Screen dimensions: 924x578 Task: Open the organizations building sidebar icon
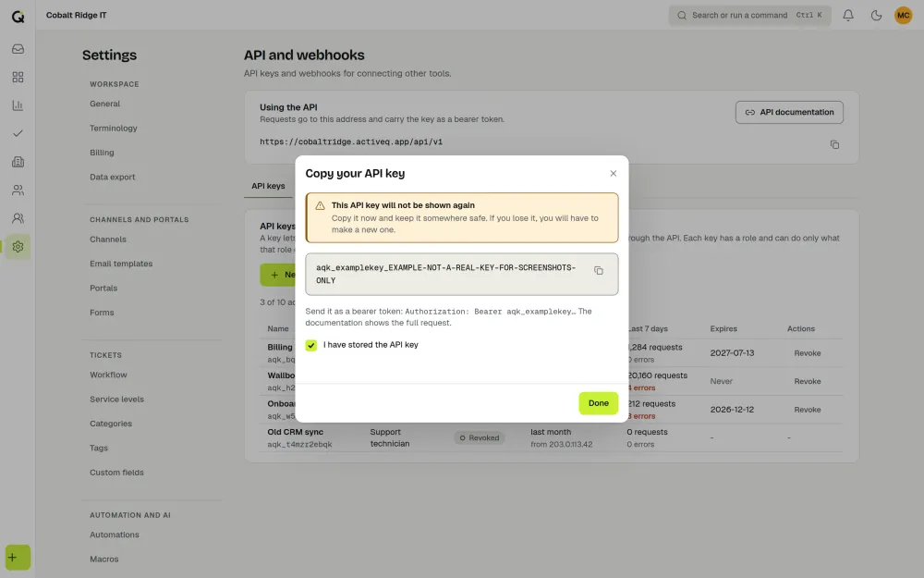pos(18,162)
